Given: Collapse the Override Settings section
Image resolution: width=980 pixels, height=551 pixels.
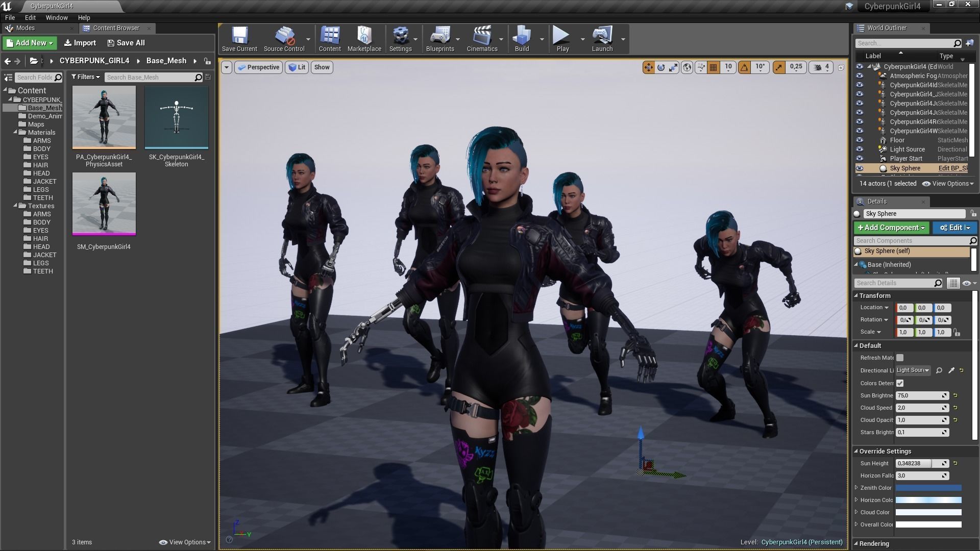Looking at the screenshot, I should pyautogui.click(x=856, y=452).
